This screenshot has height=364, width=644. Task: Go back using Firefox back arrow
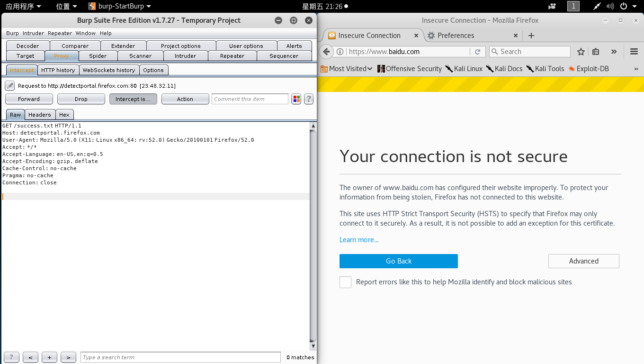tap(326, 52)
